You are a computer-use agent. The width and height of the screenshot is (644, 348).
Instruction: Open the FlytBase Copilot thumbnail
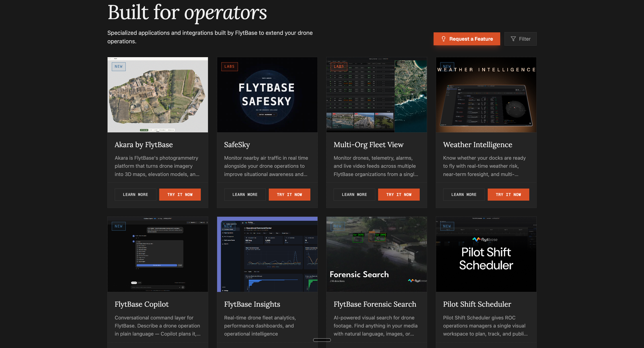pos(158,254)
